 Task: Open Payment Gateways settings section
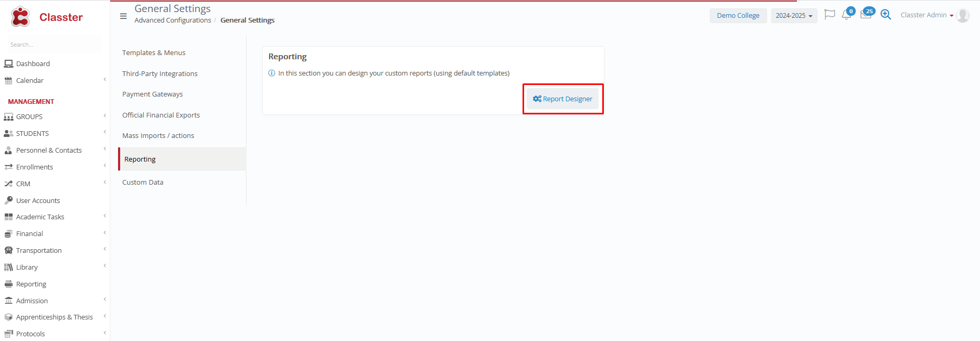[153, 94]
